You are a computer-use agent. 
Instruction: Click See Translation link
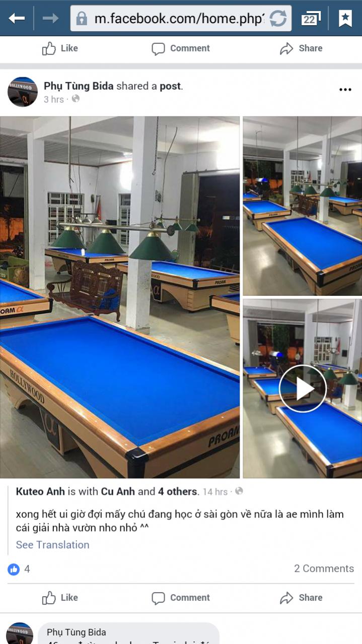point(52,545)
